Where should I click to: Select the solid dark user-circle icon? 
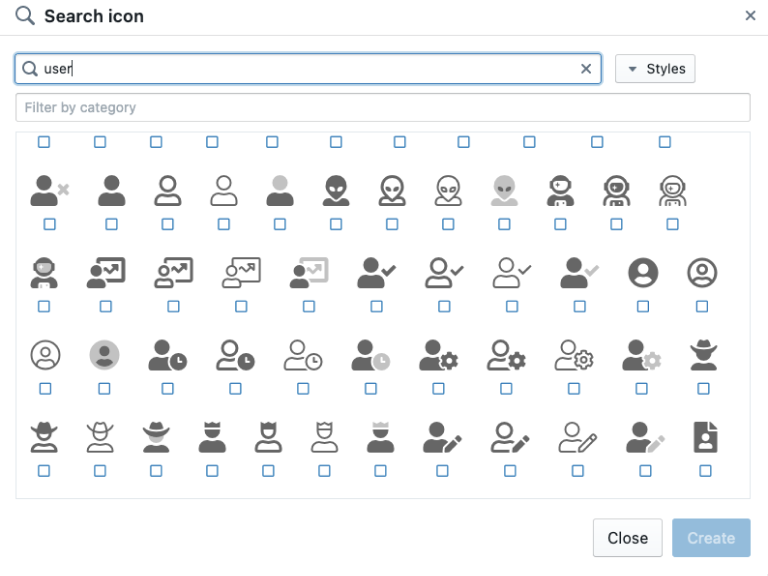pos(643,273)
